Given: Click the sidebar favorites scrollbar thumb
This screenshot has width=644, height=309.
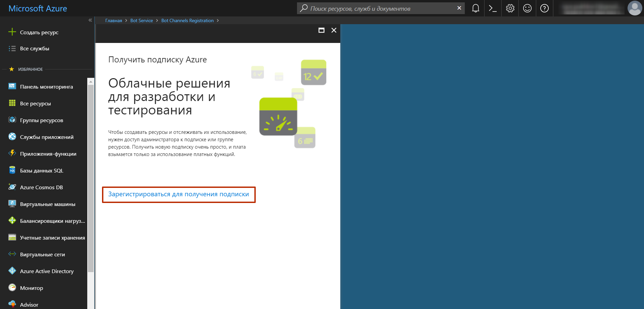Looking at the screenshot, I should [91, 178].
